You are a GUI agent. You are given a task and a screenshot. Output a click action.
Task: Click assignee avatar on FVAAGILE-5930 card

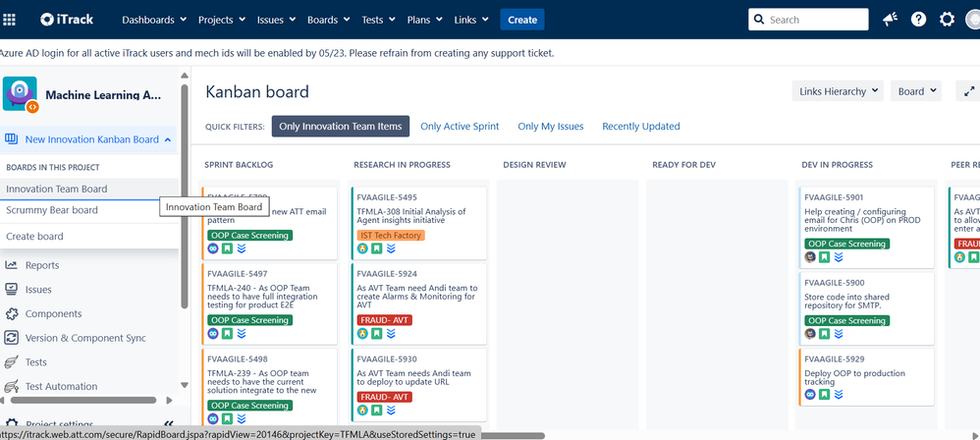[362, 410]
